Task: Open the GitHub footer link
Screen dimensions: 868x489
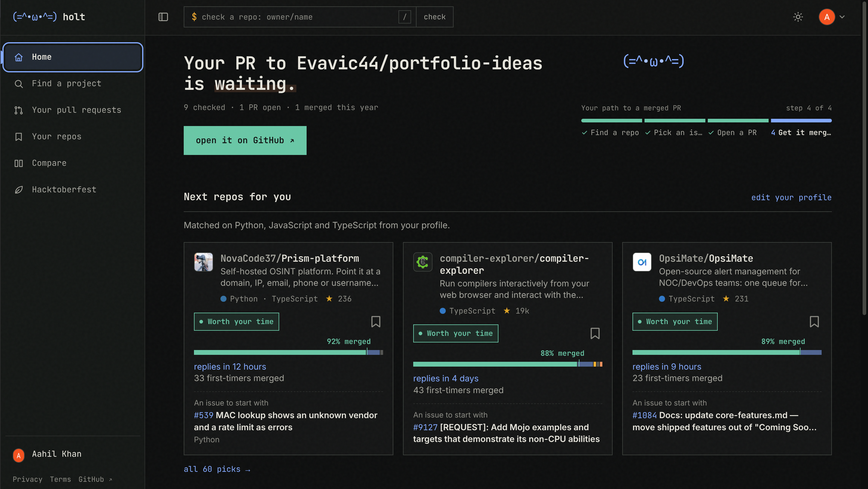Action: click(95, 479)
